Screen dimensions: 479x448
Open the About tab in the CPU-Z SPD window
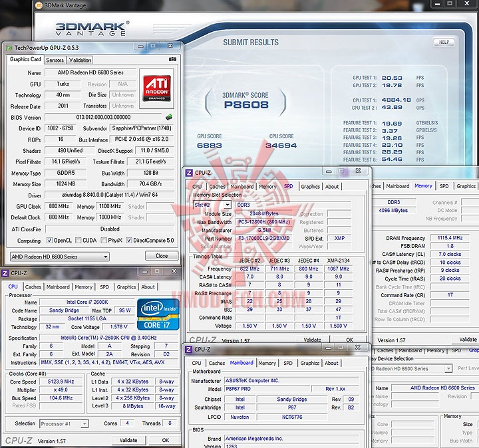[x=332, y=187]
